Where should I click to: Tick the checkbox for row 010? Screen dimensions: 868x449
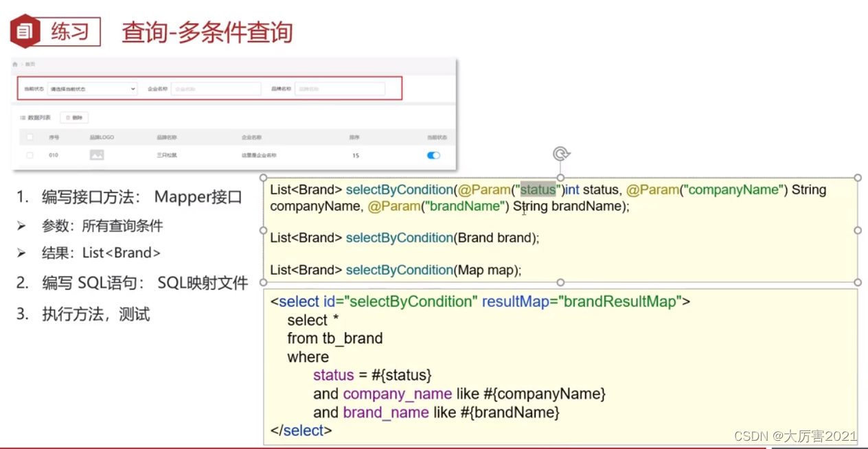[x=30, y=155]
